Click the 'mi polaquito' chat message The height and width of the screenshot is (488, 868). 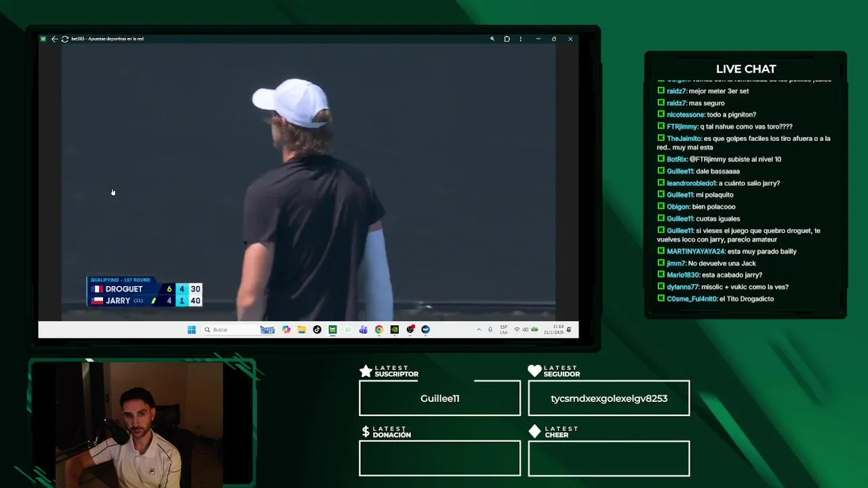tap(715, 195)
